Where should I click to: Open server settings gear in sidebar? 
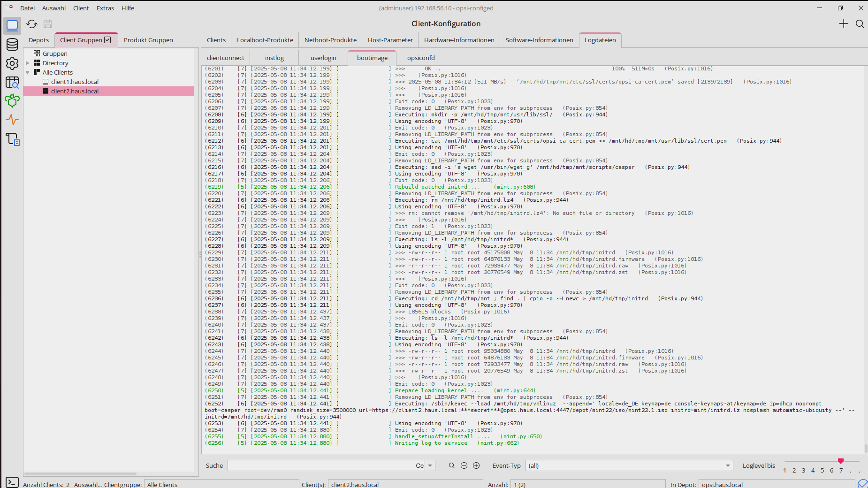click(x=12, y=63)
